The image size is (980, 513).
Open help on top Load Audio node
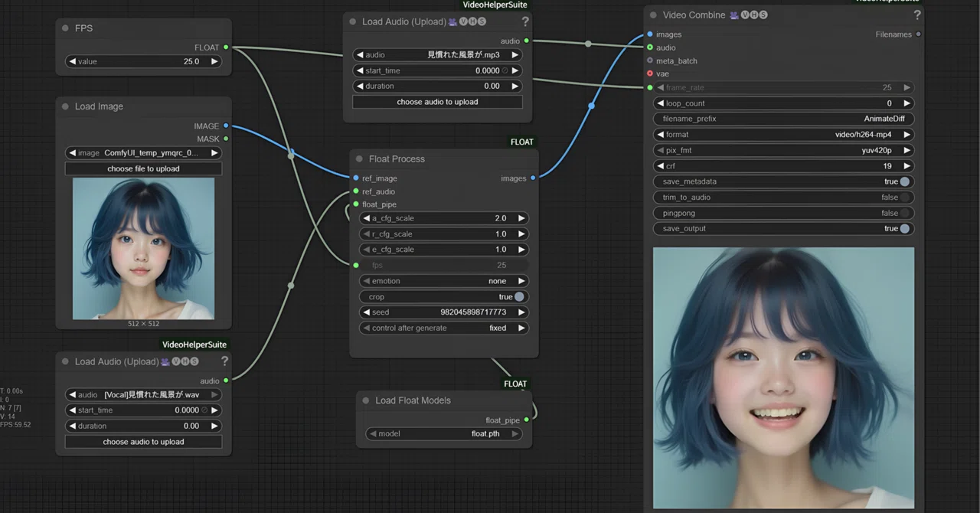[x=525, y=21]
